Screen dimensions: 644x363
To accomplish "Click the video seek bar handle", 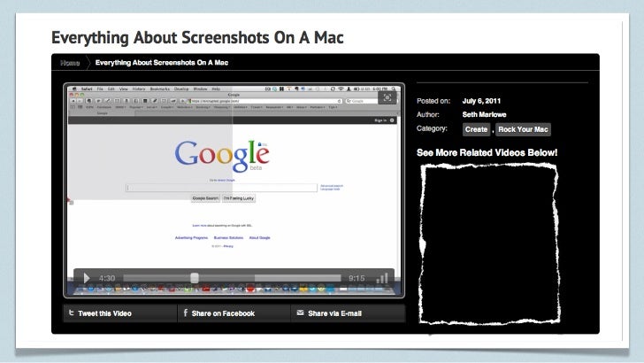I will (195, 278).
